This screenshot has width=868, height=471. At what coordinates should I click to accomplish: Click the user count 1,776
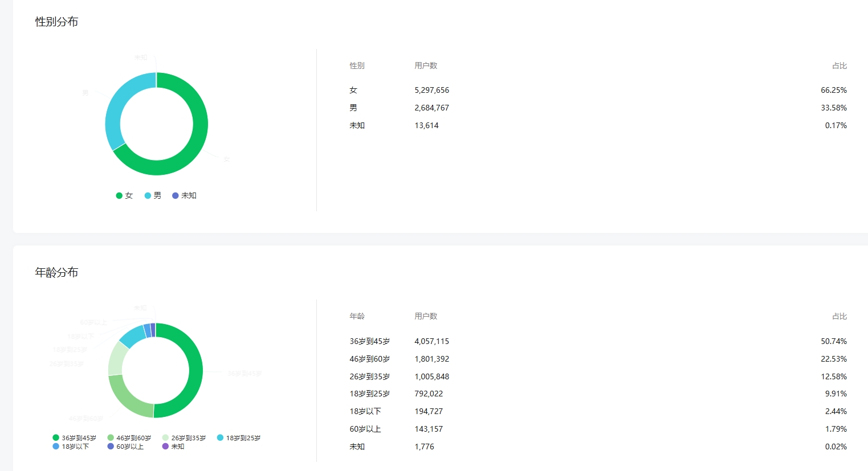point(424,447)
